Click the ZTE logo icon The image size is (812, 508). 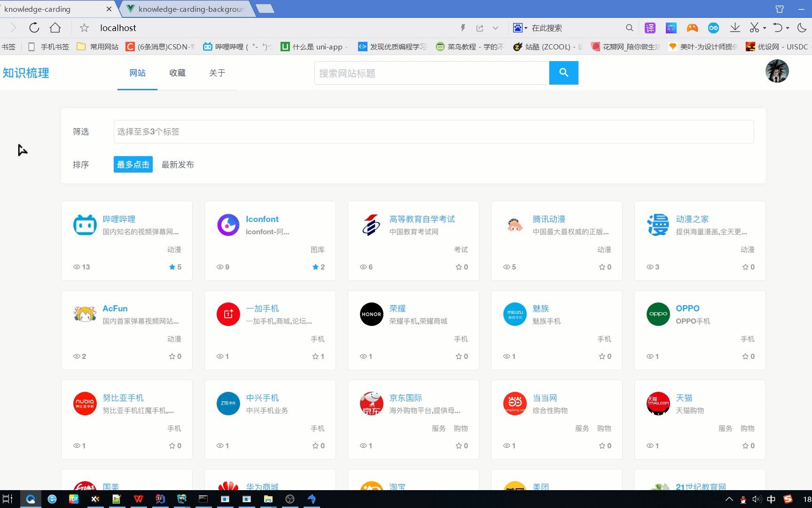228,404
